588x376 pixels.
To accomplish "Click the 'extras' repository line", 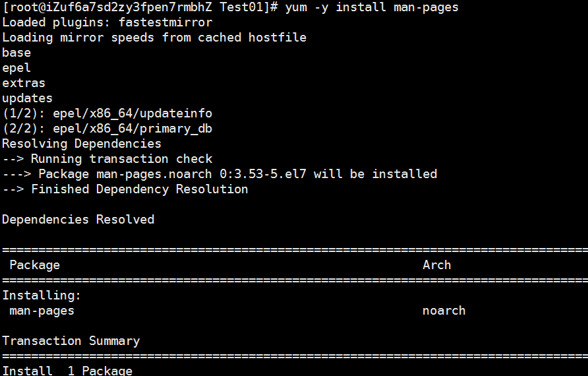I will pyautogui.click(x=24, y=83).
